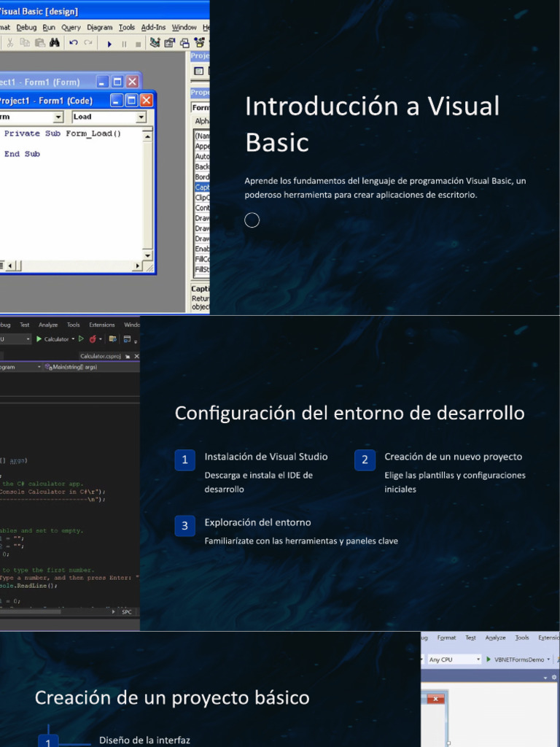
Task: Click the code window vertical scrollbar down arrow
Action: coord(147,255)
